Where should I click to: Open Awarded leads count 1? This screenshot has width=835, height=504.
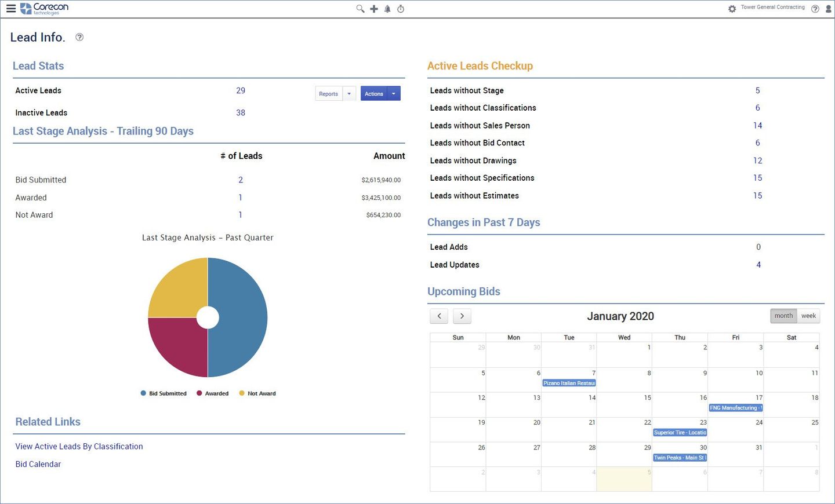pyautogui.click(x=241, y=198)
